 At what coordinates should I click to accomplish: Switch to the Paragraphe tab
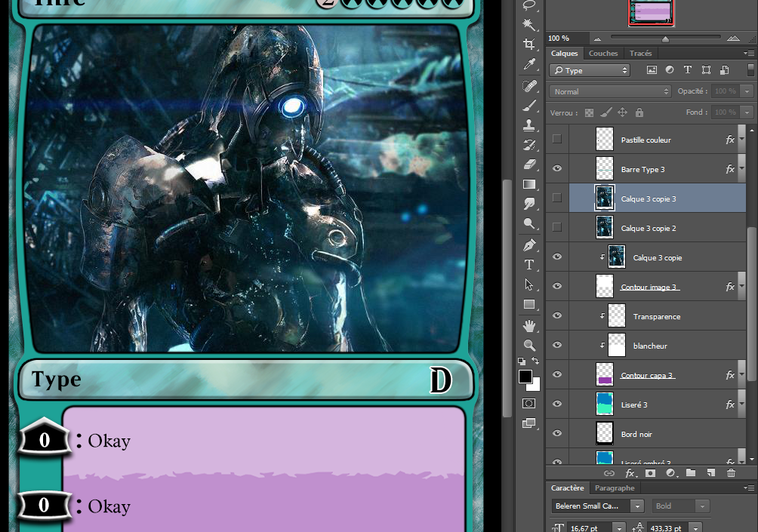click(615, 488)
